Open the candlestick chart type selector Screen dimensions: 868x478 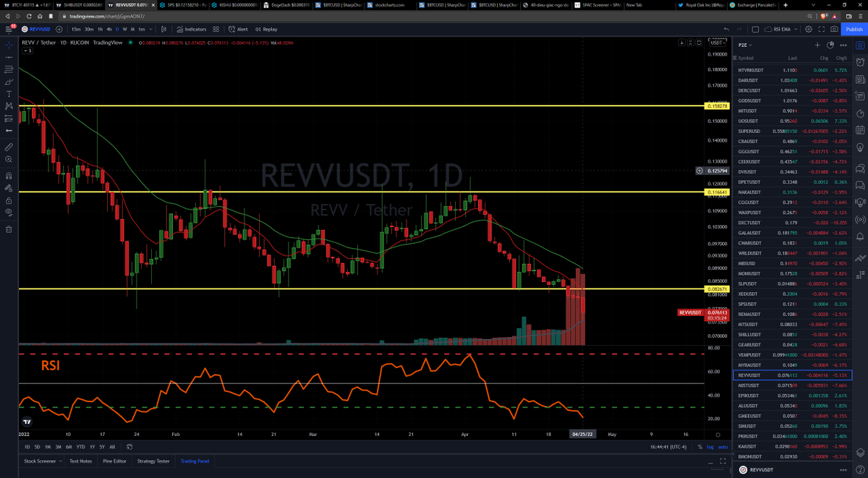point(163,29)
